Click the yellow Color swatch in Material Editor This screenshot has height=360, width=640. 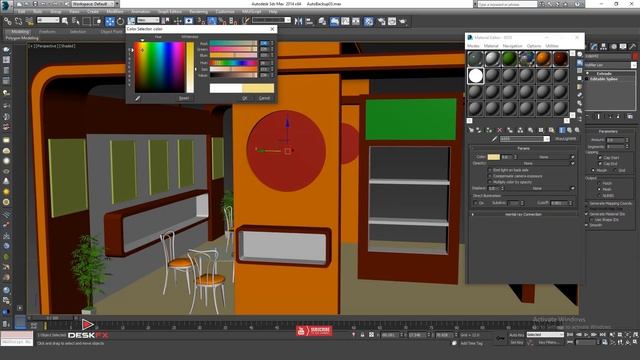[493, 157]
